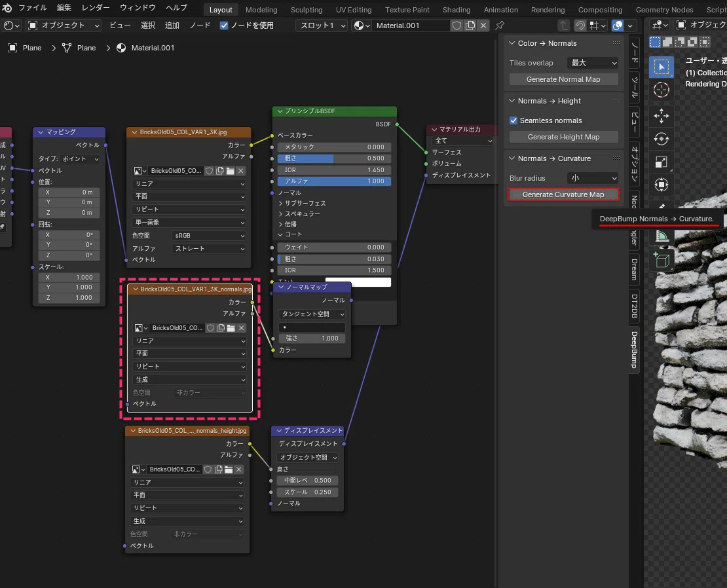Click the parent node tree up-arrow icon
Image resolution: width=727 pixels, height=588 pixels.
[x=563, y=26]
